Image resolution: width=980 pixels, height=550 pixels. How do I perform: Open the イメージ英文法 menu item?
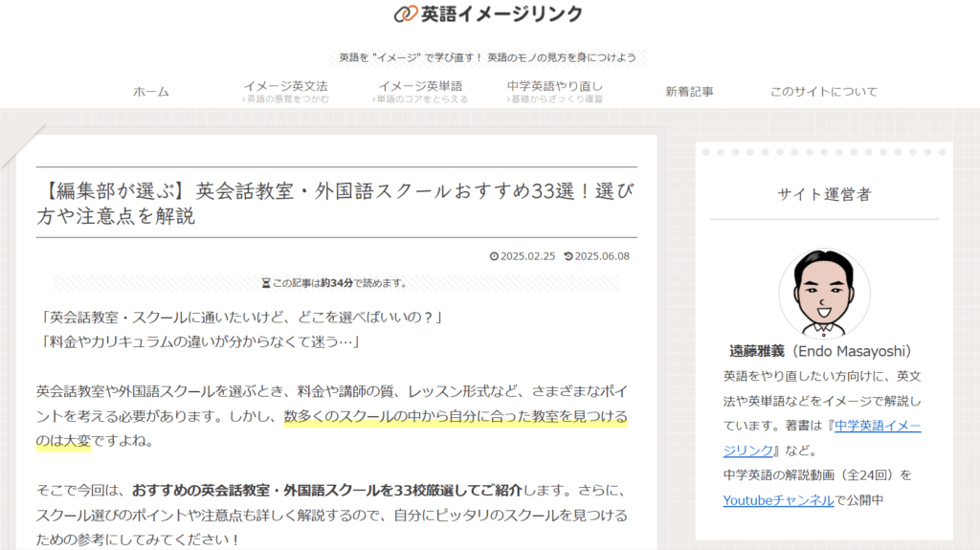pos(285,86)
